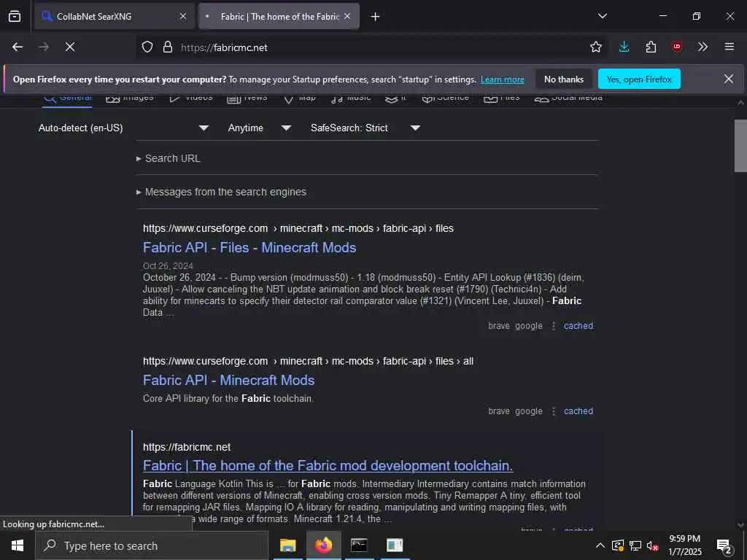Open Firefox application menu
This screenshot has width=747, height=560.
click(x=729, y=47)
